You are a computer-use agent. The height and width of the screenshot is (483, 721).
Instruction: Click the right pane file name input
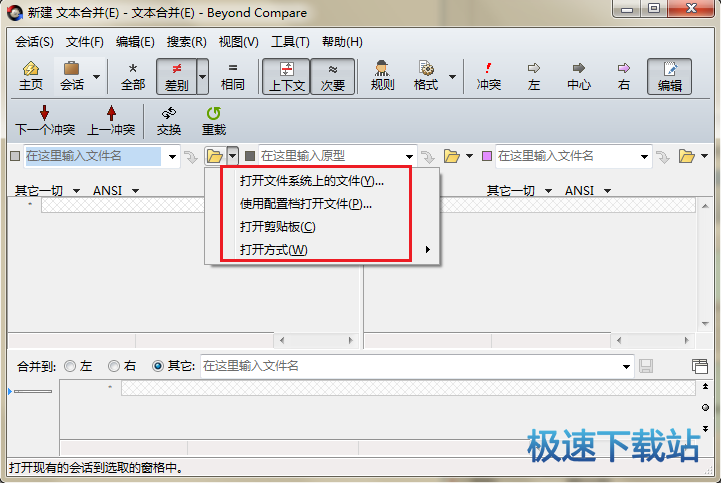tap(566, 156)
